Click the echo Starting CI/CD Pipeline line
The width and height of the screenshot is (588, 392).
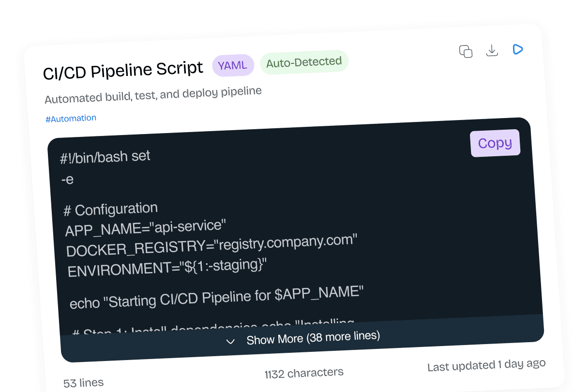point(216,296)
